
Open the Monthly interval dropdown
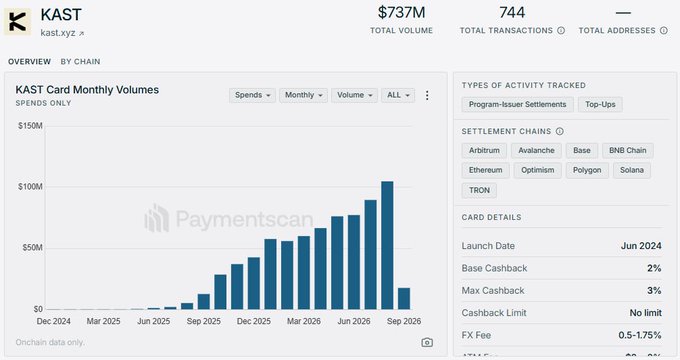304,95
